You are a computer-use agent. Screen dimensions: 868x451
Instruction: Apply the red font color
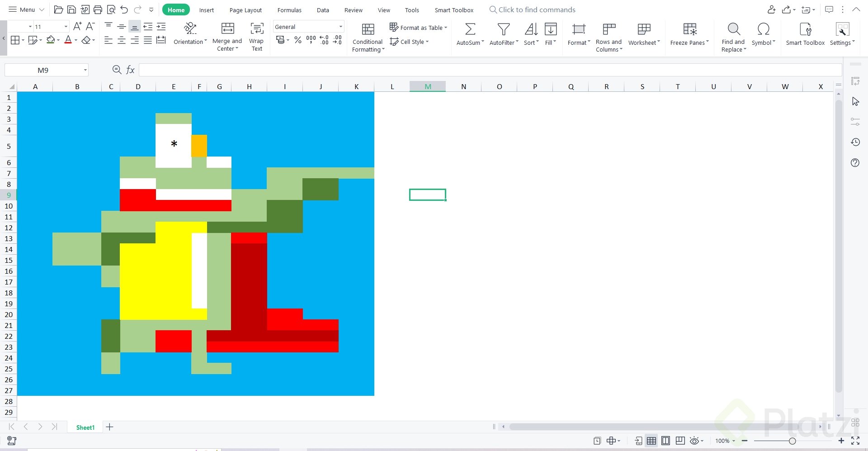[x=68, y=40]
